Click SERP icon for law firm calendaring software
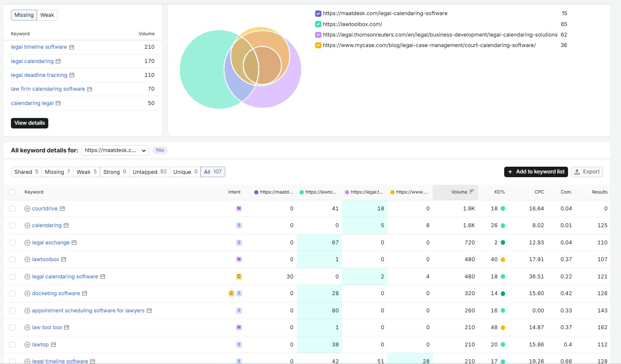The image size is (621, 364). point(89,89)
